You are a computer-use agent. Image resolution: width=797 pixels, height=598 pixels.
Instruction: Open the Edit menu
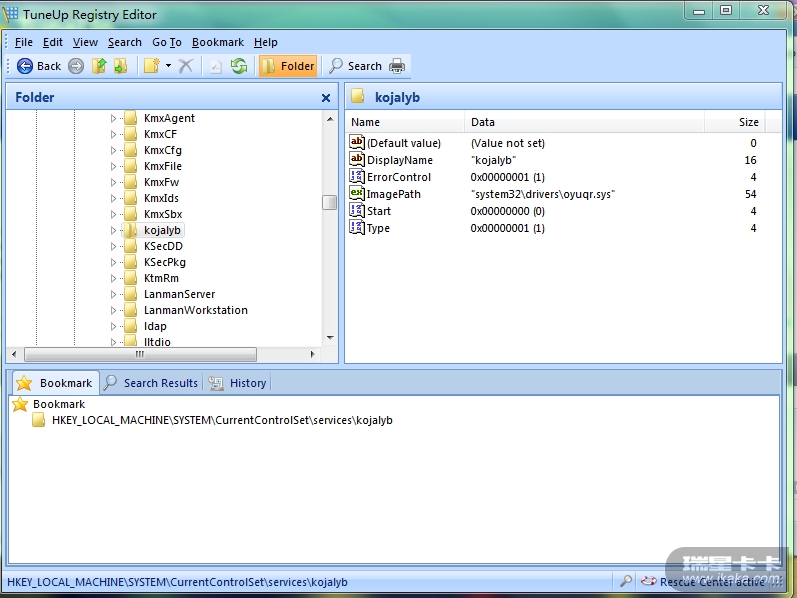coord(53,42)
